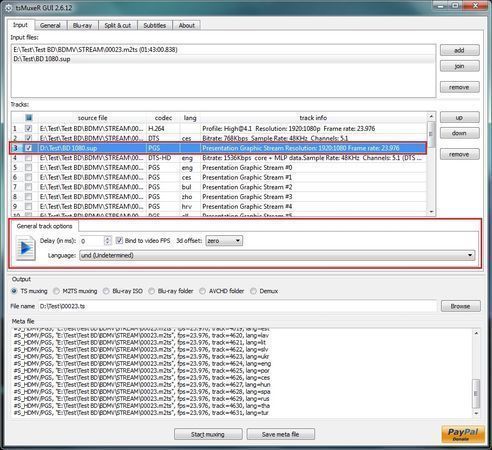Click the blue play track icon

(x=26, y=248)
